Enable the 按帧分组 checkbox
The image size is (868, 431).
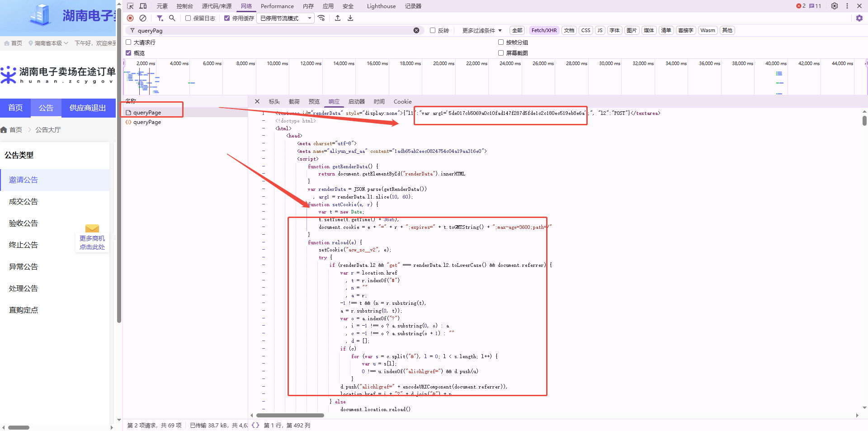501,42
